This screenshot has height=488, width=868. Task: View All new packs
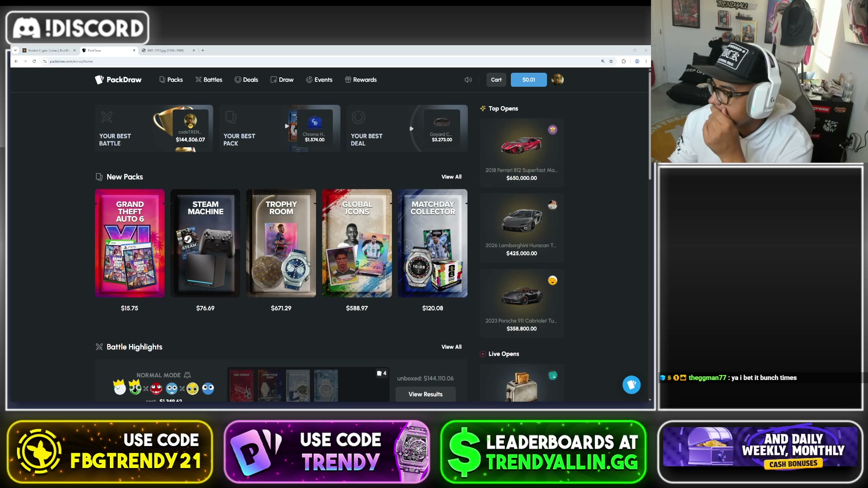coord(451,177)
